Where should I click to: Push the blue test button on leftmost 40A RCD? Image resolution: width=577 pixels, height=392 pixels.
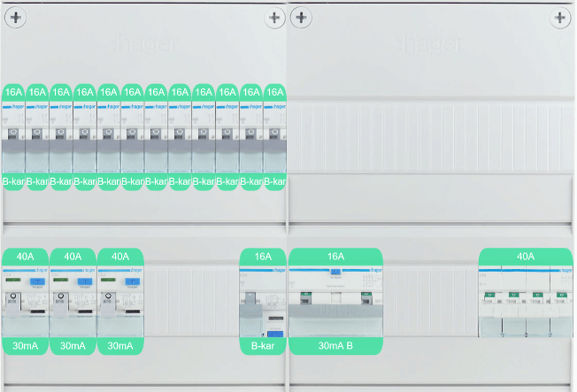click(x=37, y=281)
